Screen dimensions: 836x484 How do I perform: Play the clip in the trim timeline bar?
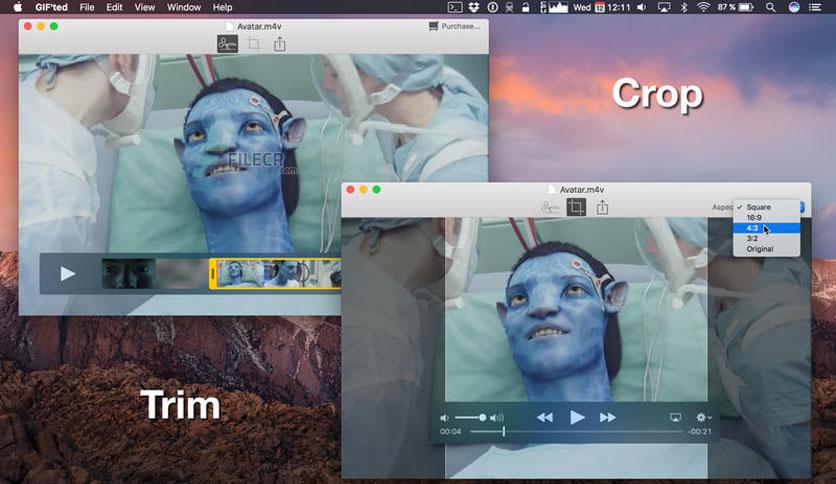pos(67,274)
